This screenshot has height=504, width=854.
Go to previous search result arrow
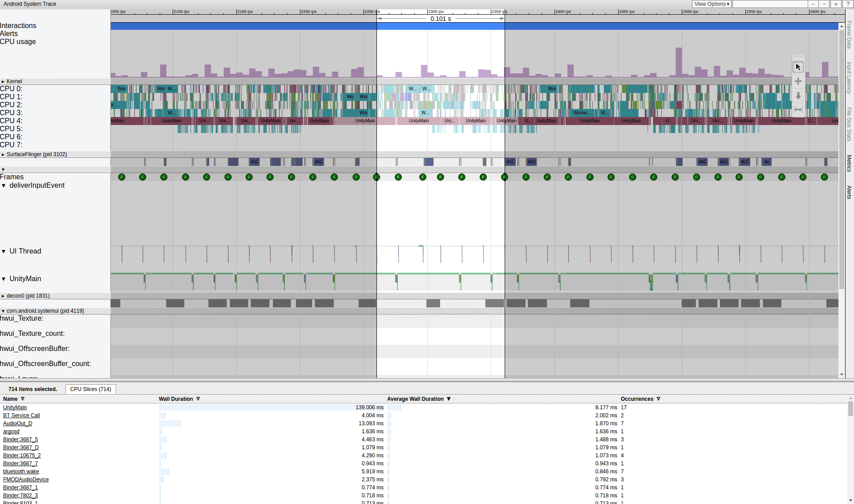pos(813,4)
